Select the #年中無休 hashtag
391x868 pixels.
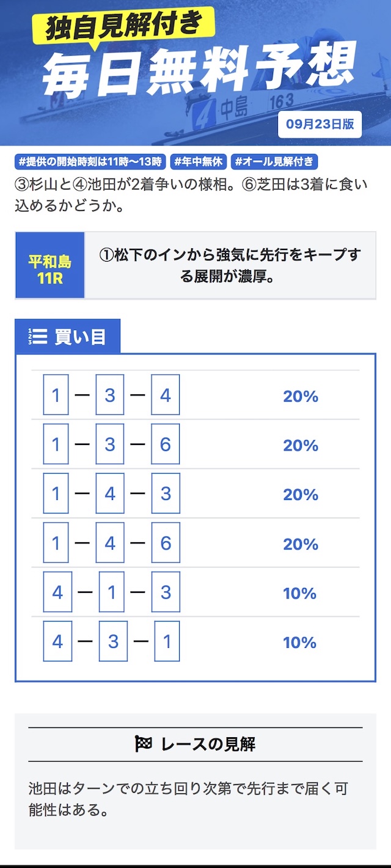pos(199,162)
